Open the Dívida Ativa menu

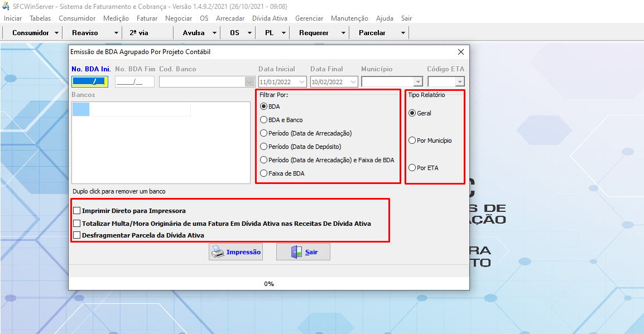click(270, 18)
